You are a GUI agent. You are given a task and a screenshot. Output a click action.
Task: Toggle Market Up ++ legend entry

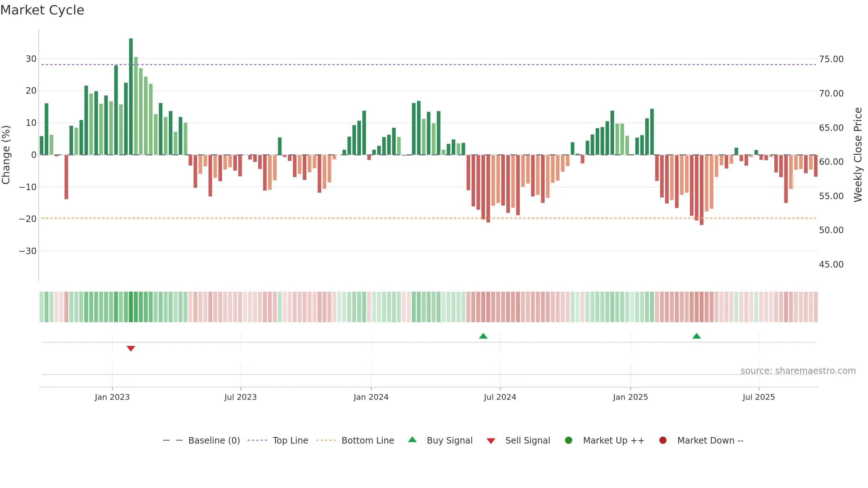604,440
